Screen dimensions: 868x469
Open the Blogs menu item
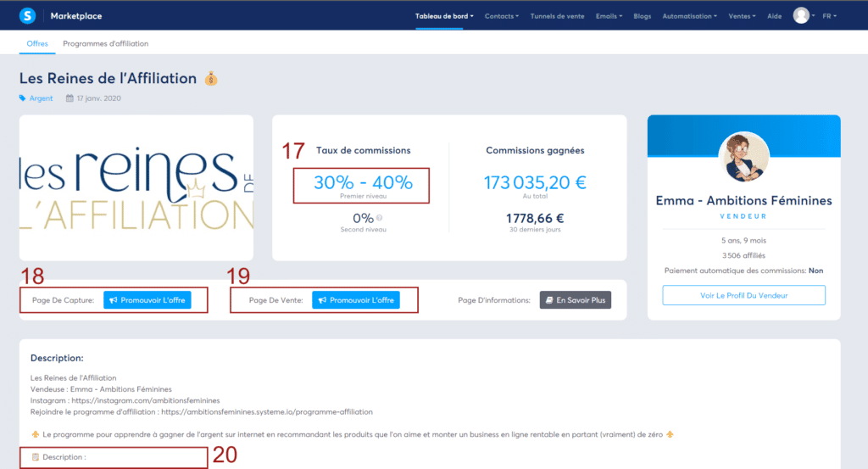pyautogui.click(x=643, y=16)
